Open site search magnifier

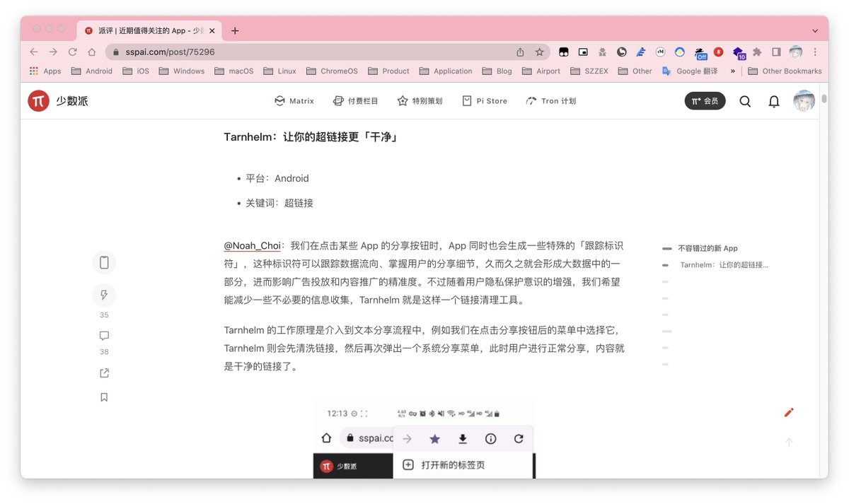[x=745, y=101]
